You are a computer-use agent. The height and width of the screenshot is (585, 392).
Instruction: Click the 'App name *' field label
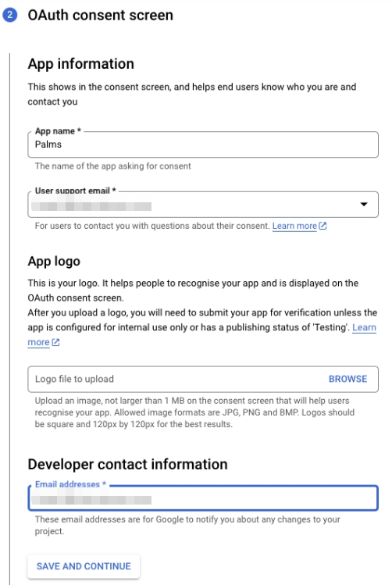58,131
